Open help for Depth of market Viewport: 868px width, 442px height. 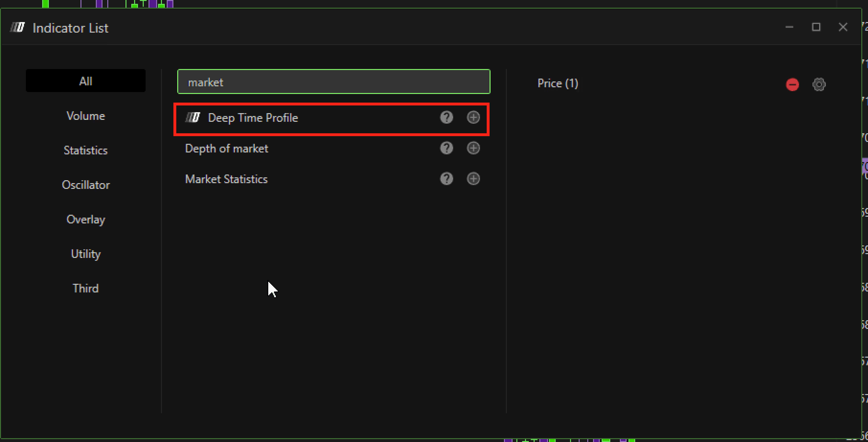click(x=446, y=148)
